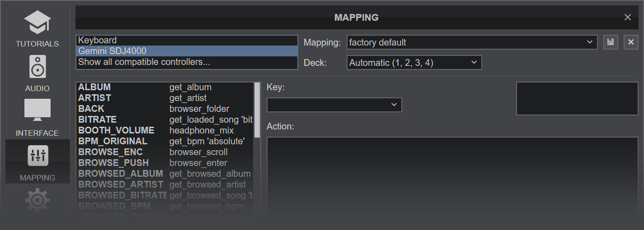Image resolution: width=644 pixels, height=230 pixels.
Task: Open the Audio speaker settings icon
Action: [x=37, y=68]
